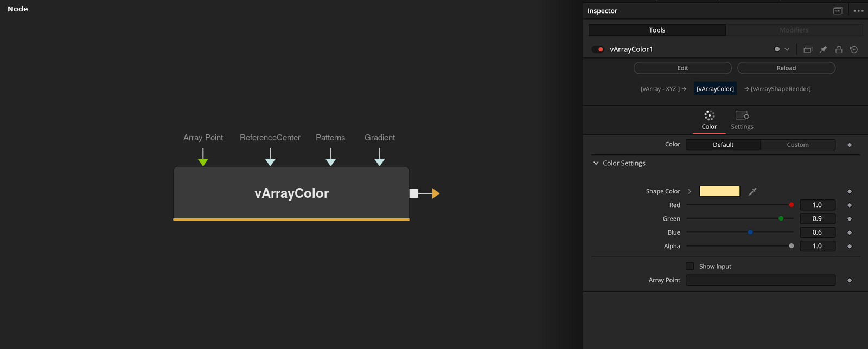Select the vArrayColor node box

291,193
